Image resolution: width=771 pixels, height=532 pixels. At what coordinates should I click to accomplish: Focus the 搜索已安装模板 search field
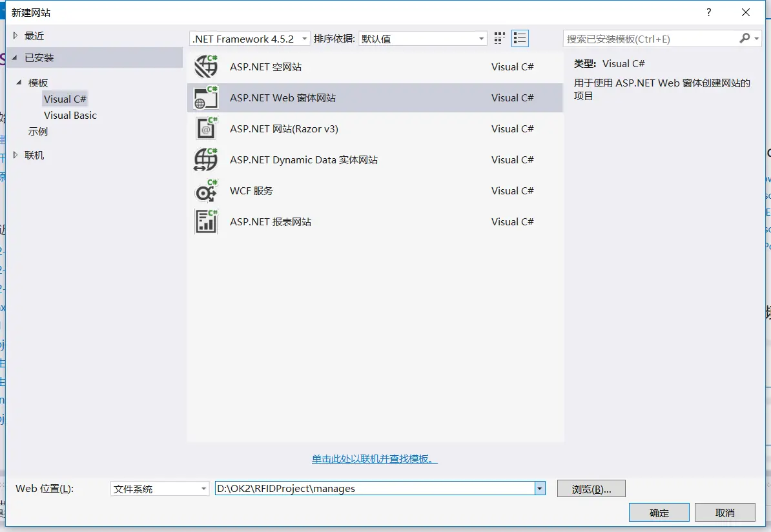(650, 38)
